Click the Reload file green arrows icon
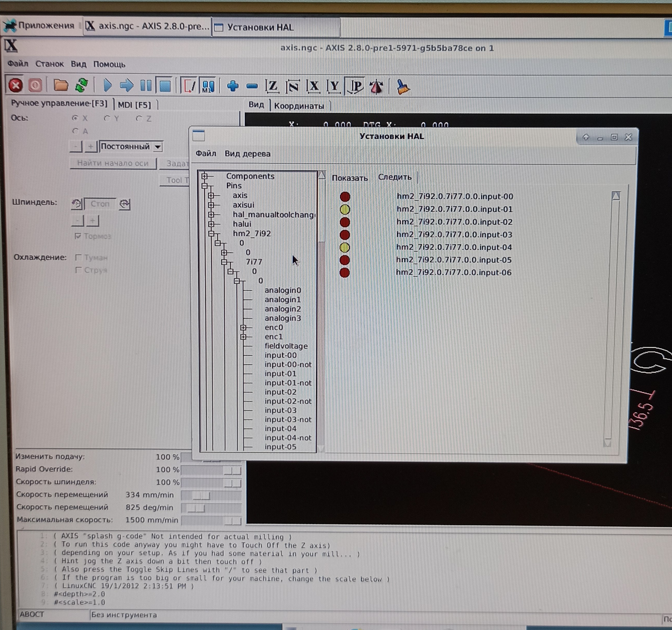The height and width of the screenshot is (630, 672). click(81, 85)
